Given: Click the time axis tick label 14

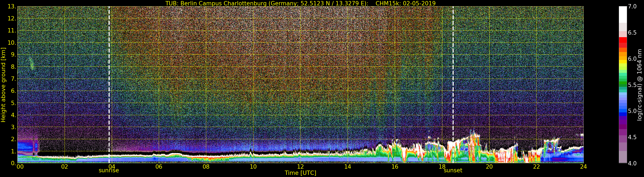Looking at the screenshot, I should 347,167.
